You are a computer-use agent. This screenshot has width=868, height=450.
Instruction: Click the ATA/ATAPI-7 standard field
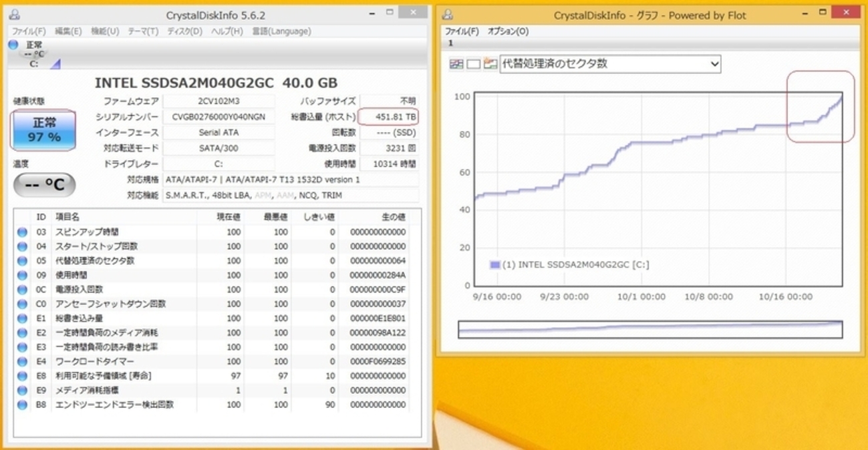tap(291, 180)
